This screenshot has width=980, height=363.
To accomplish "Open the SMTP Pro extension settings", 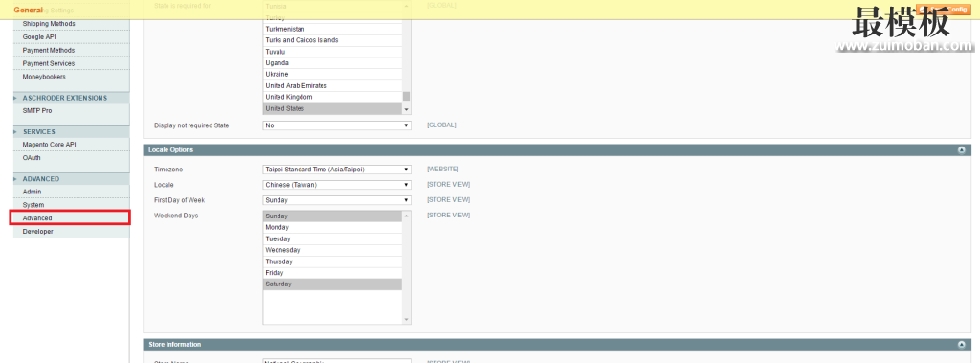I will click(x=37, y=111).
